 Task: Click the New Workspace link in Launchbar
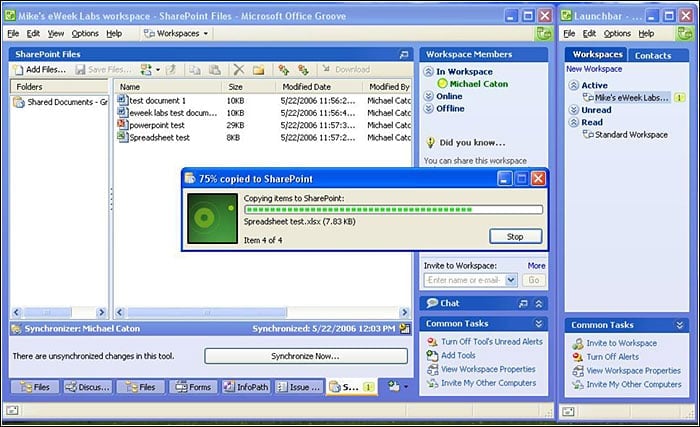click(594, 69)
